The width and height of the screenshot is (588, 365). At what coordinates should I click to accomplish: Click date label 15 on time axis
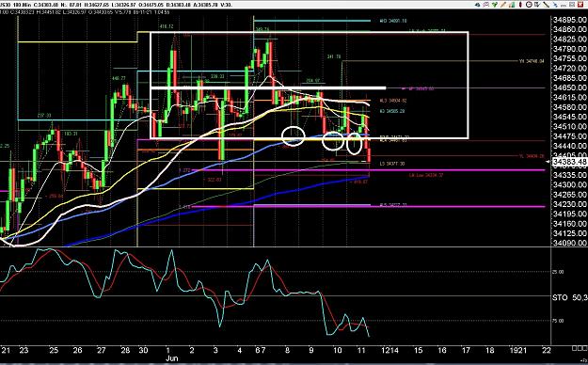point(418,350)
